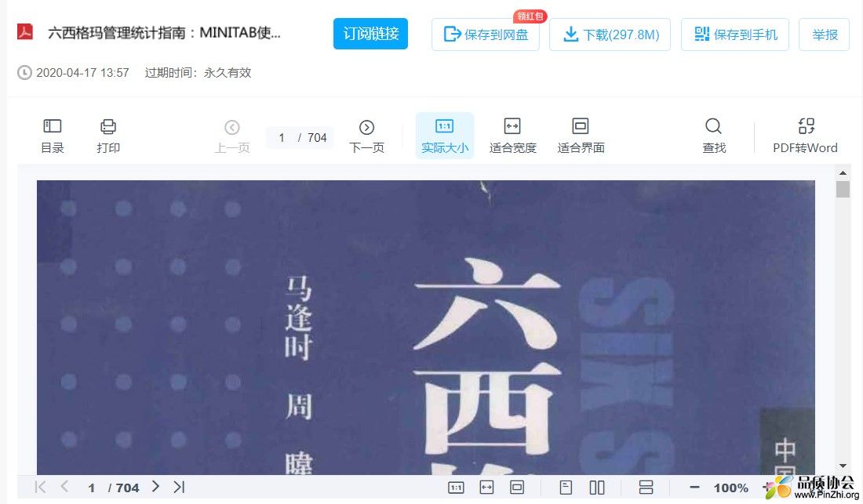This screenshot has width=863, height=504.
Task: Click the vertical scrollbar thumb
Action: (843, 189)
